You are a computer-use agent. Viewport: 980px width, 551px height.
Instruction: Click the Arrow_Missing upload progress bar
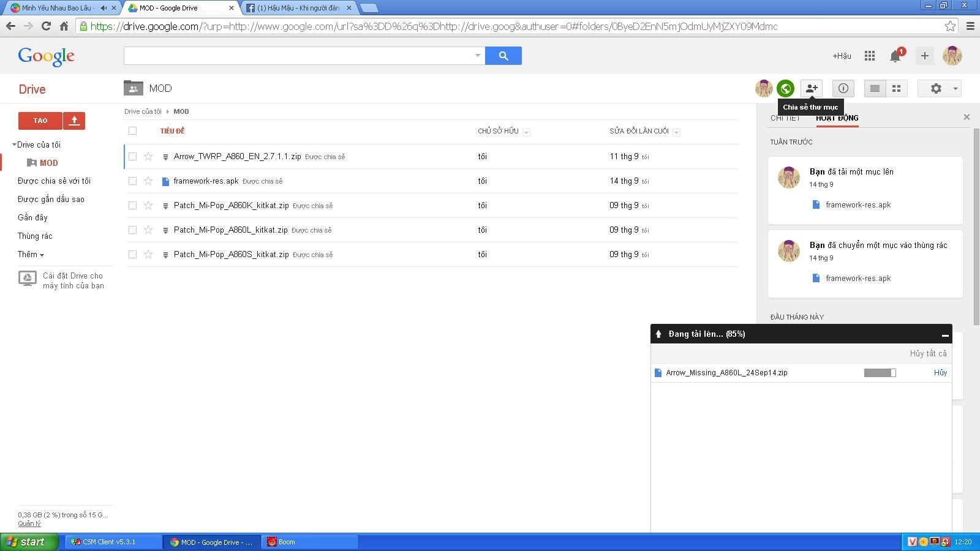[880, 373]
